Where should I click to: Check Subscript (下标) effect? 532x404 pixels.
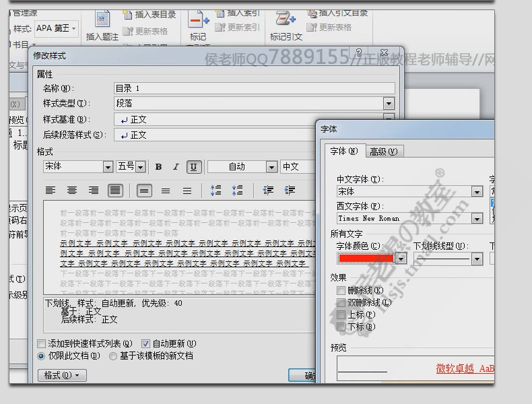coord(341,327)
